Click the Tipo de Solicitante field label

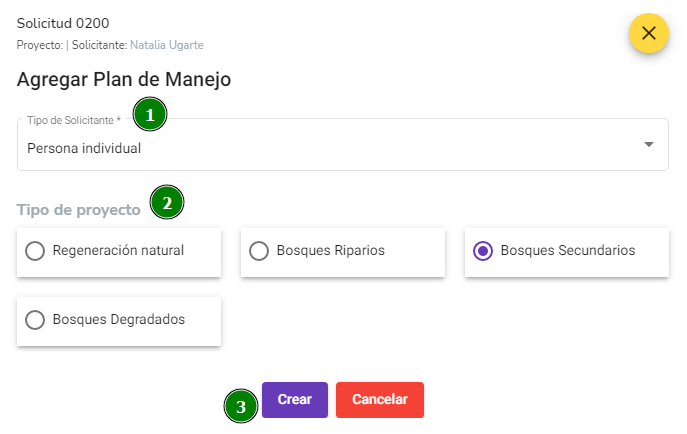tap(74, 120)
